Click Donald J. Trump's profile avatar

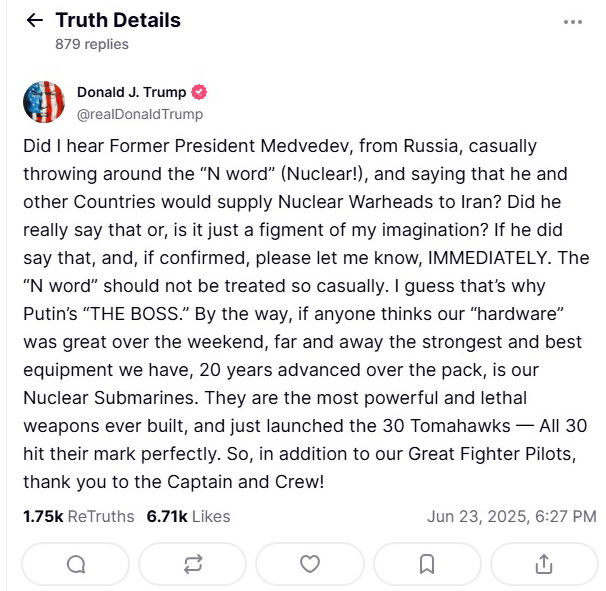(44, 101)
